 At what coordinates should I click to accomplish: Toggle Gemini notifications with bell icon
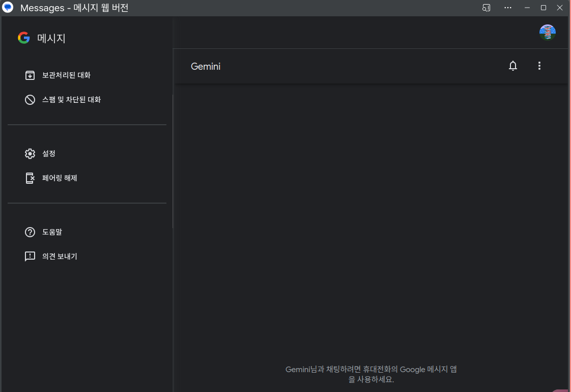coord(513,66)
